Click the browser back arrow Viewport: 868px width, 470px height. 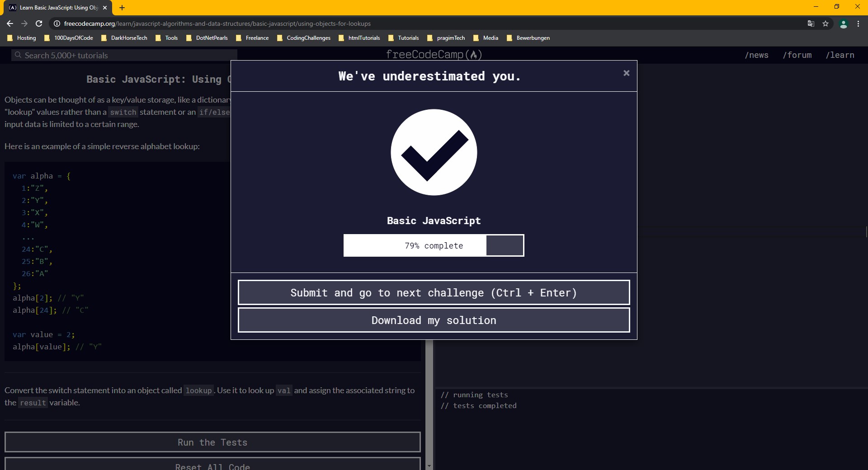tap(10, 23)
